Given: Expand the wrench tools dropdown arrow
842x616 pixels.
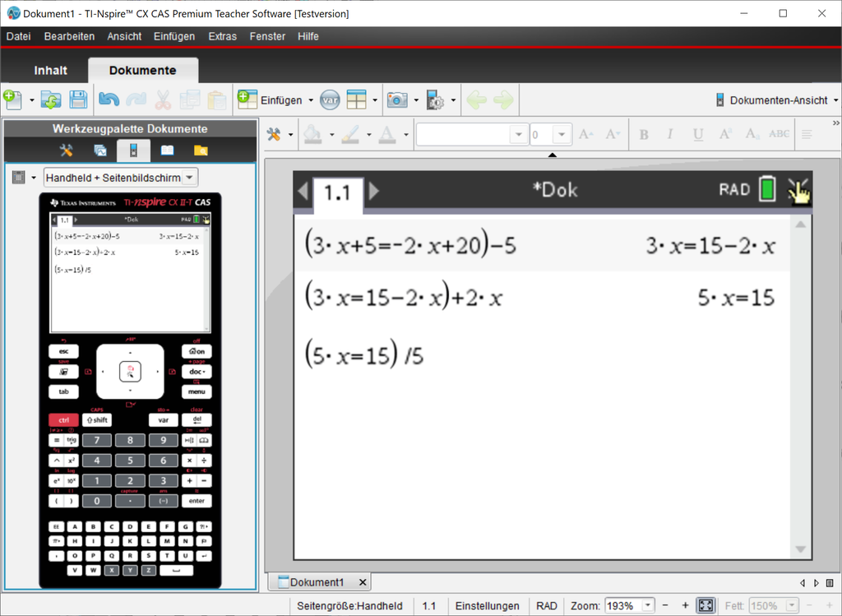Looking at the screenshot, I should [x=290, y=135].
